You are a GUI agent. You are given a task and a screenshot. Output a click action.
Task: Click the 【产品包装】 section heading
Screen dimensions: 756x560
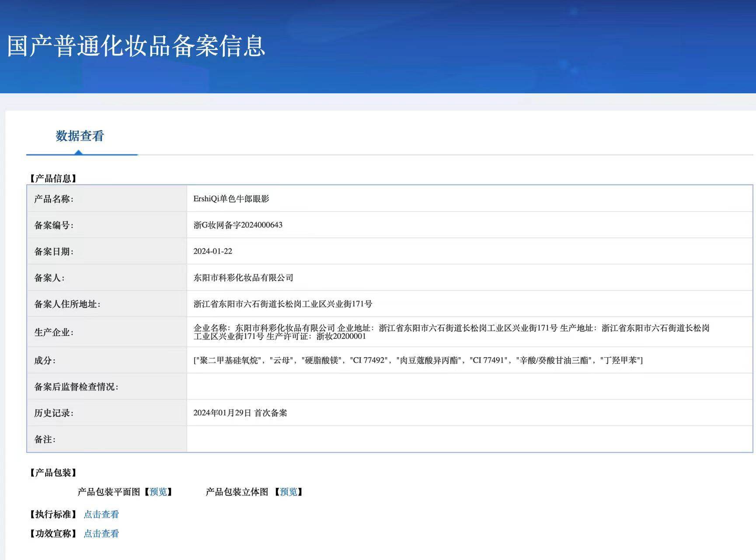coord(53,473)
